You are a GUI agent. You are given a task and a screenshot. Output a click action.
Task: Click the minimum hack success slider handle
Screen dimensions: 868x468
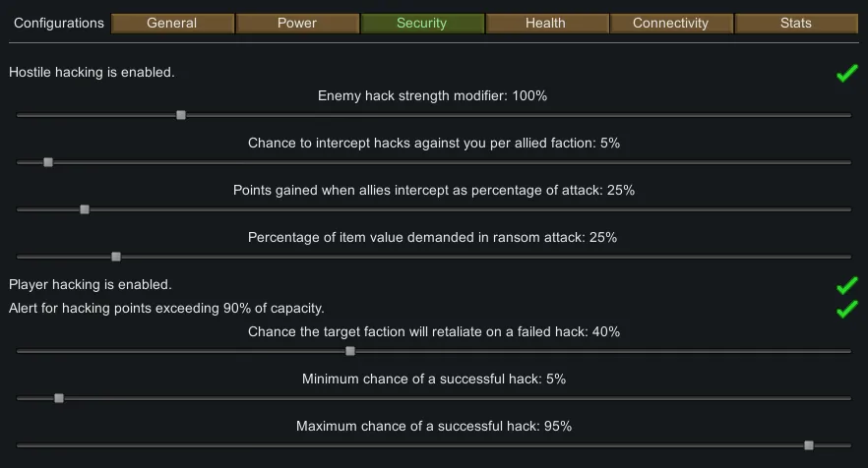(x=59, y=398)
